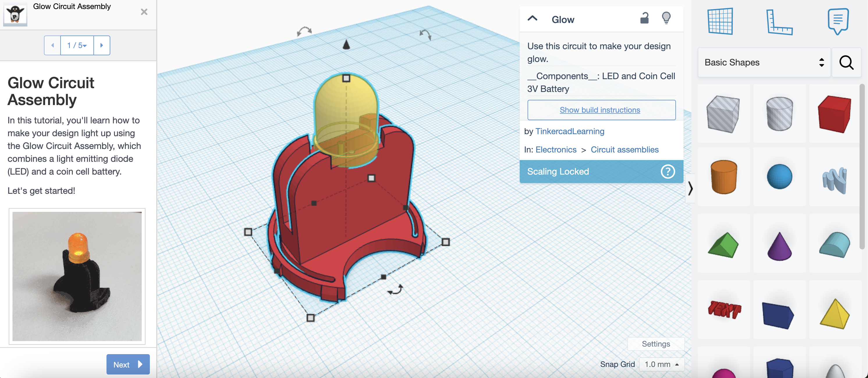This screenshot has width=868, height=378.
Task: Select the navy polygon shape in the bottom row
Action: [780, 368]
